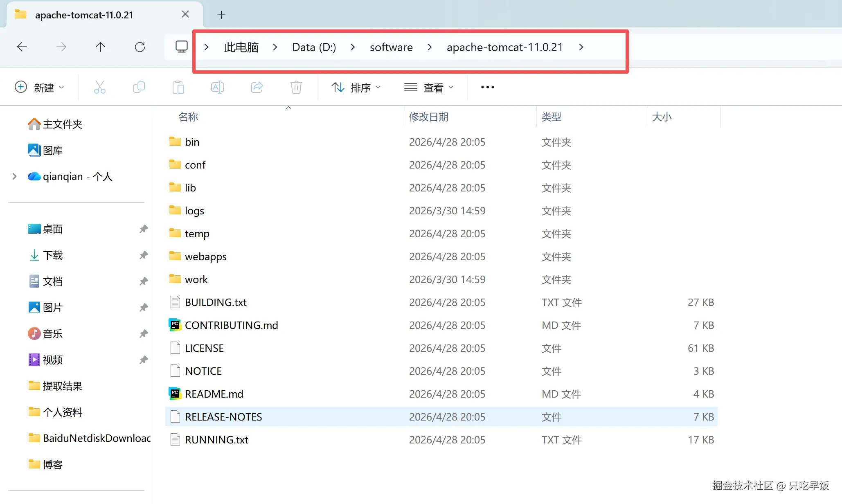Viewport: 842px width, 504px height.
Task: Open the three-dots more options menu
Action: [487, 87]
